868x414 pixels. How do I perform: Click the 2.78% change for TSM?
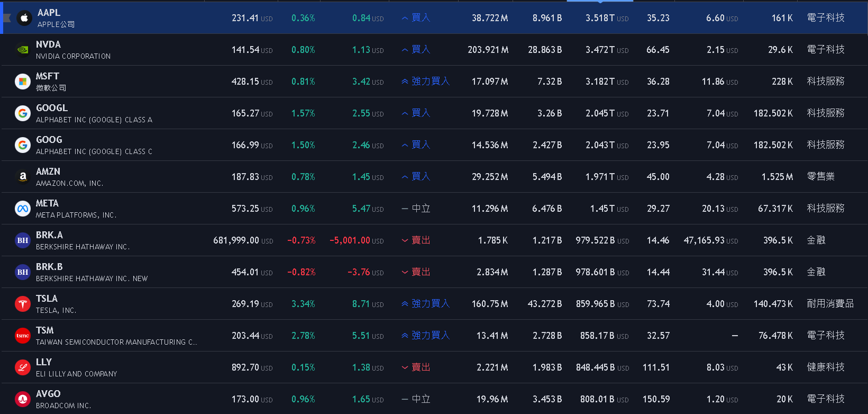pyautogui.click(x=303, y=336)
